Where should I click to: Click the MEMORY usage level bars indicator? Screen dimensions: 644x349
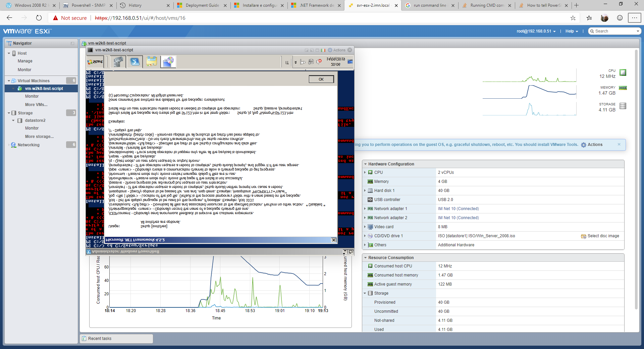click(x=623, y=88)
